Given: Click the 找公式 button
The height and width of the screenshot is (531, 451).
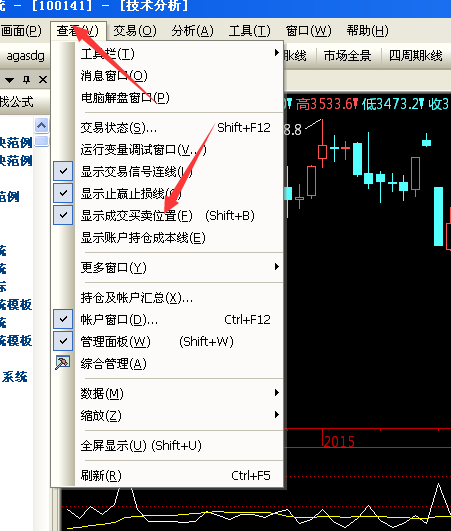Looking at the screenshot, I should tap(17, 102).
